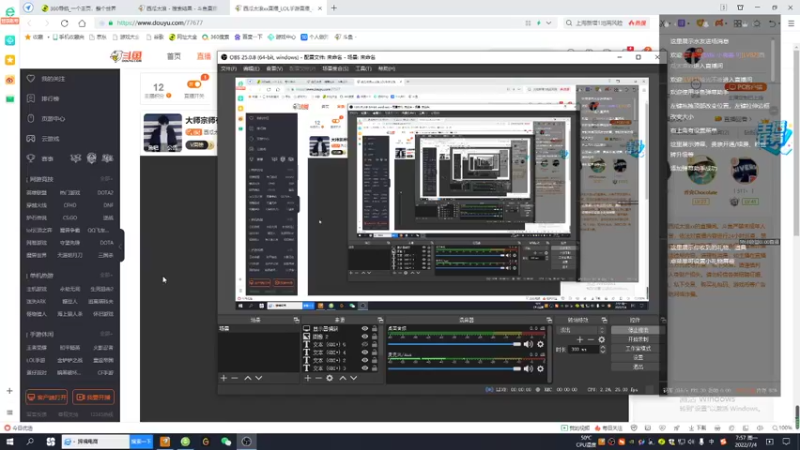Switch the Douyu 直播开关 live toggle
The image size is (800, 450).
pos(194,84)
